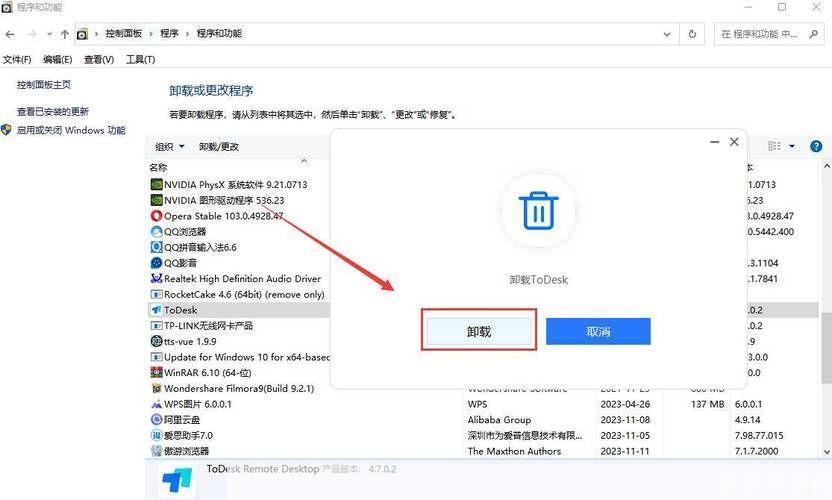Expand address bar history dropdown

(667, 34)
